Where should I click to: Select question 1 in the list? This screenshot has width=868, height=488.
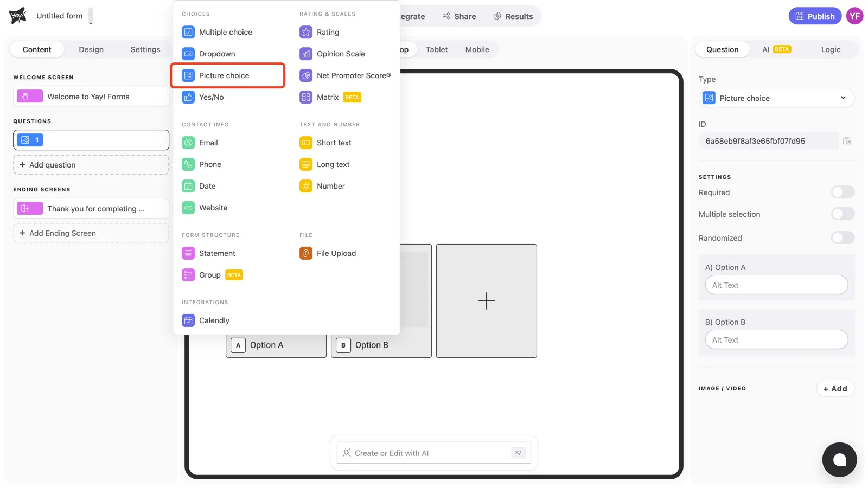91,140
